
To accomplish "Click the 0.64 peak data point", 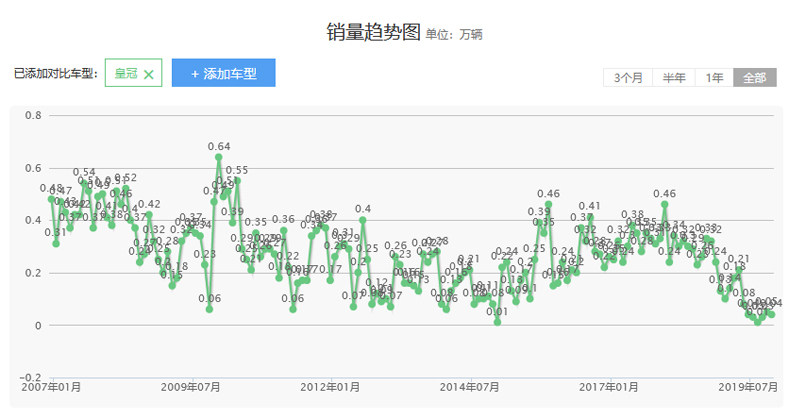I will [219, 157].
